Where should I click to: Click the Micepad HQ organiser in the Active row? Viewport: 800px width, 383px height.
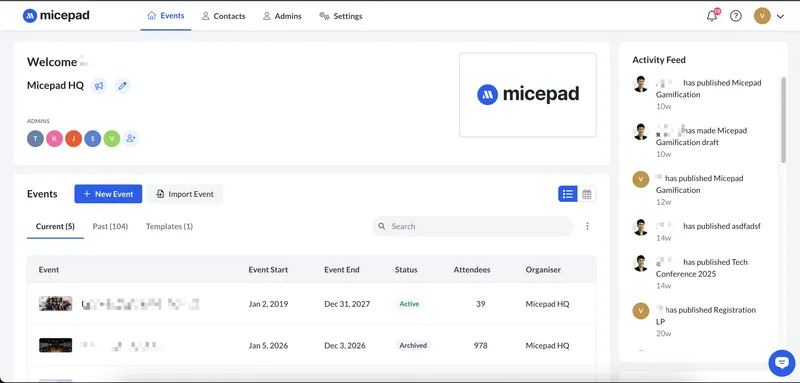[x=547, y=304]
